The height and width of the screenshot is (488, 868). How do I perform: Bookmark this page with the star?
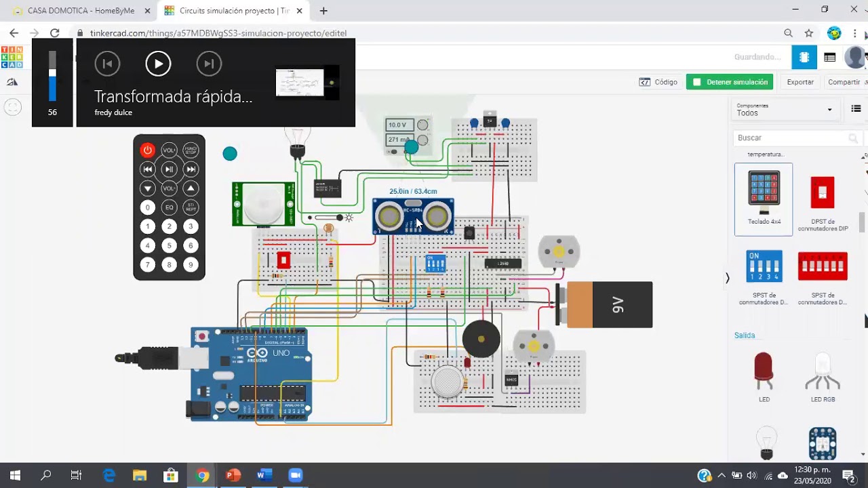tap(808, 33)
